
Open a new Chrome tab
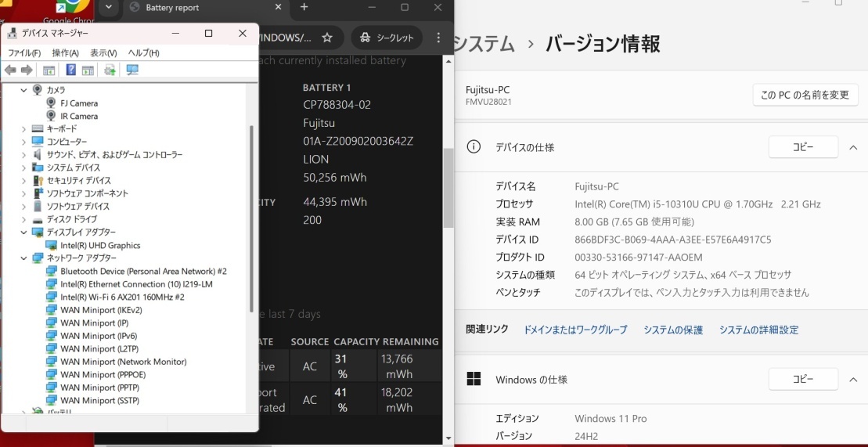click(x=304, y=7)
